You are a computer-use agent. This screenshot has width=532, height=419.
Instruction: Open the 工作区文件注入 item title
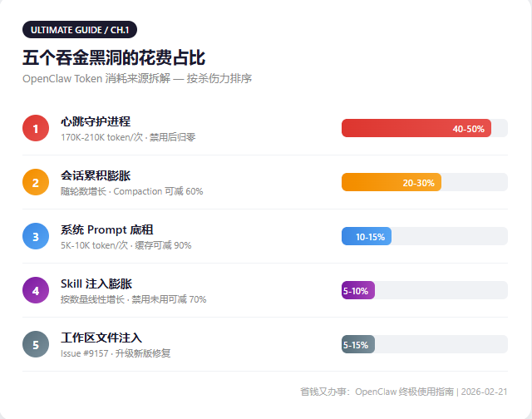101,338
